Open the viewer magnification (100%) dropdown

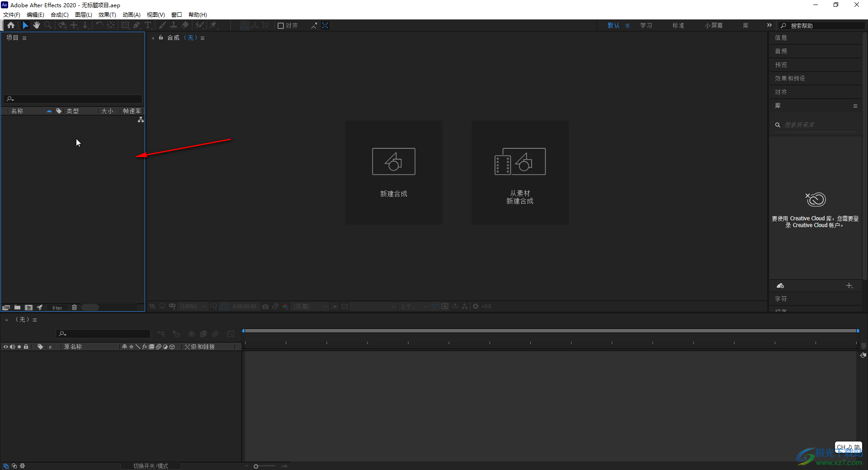[x=193, y=306]
